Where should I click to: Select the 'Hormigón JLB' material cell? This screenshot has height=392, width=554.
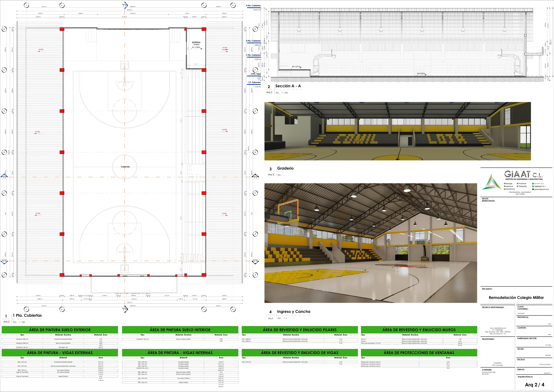[63, 347]
